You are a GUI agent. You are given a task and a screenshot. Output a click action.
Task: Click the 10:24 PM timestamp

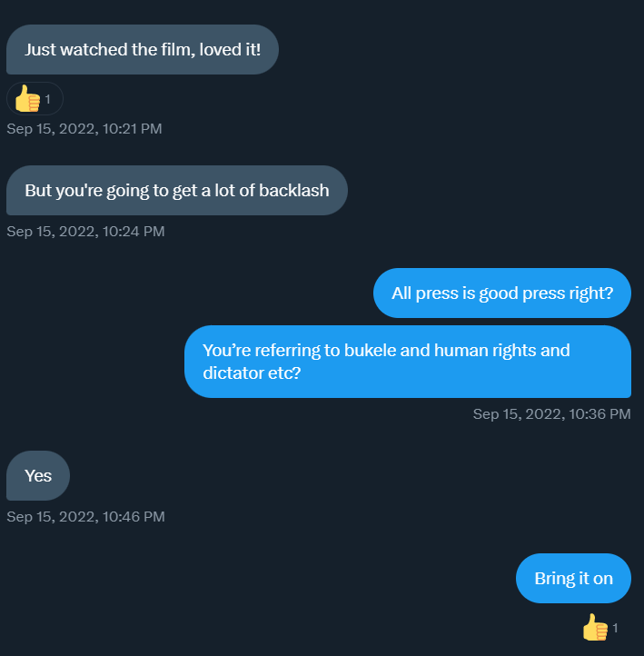(x=85, y=231)
